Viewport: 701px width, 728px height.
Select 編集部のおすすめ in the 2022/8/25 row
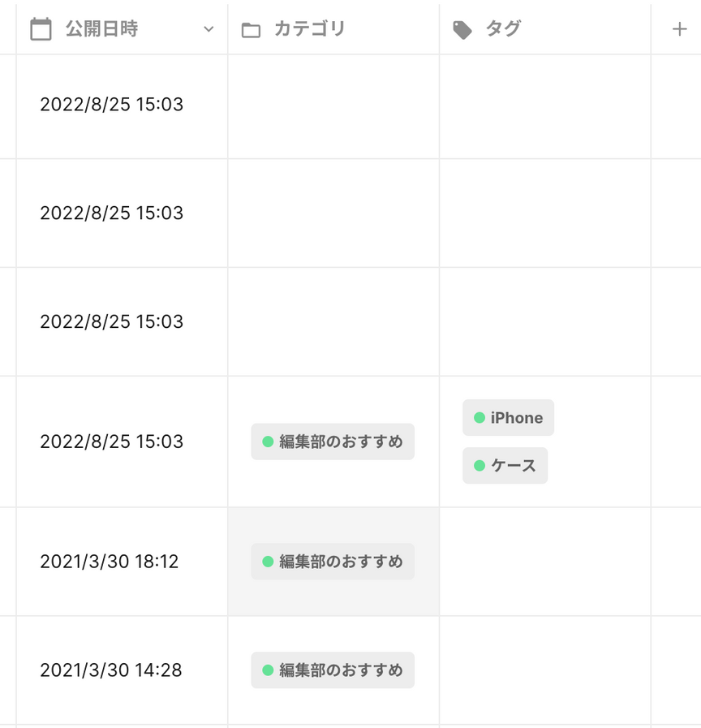tap(333, 442)
